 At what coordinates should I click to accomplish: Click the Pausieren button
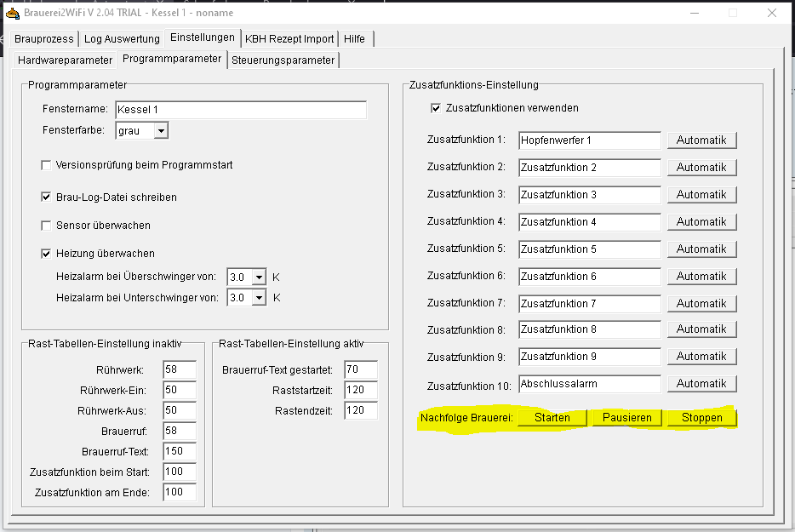coord(626,418)
